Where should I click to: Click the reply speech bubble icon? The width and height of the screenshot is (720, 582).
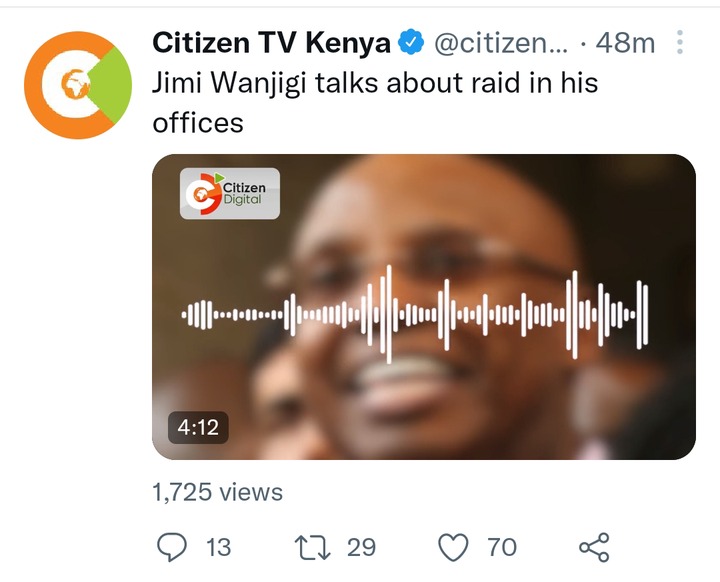click(172, 547)
